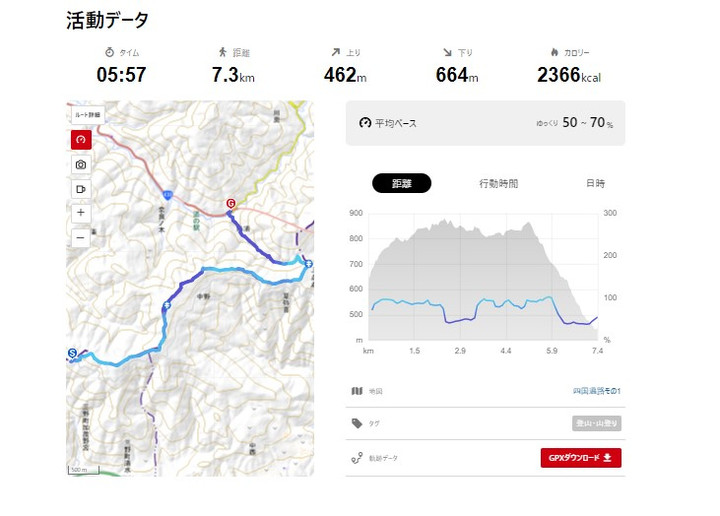Click the blue S start marker
This screenshot has width=720, height=516.
point(72,353)
